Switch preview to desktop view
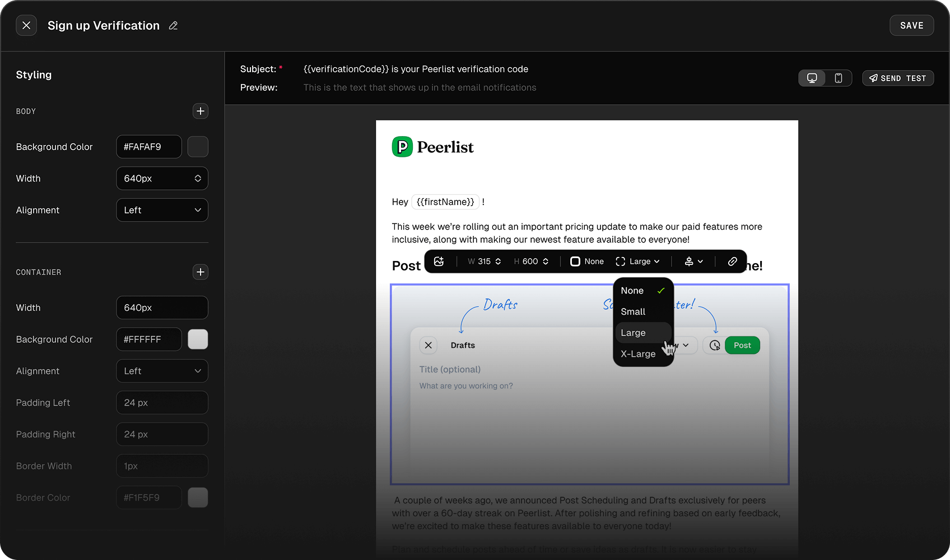The image size is (950, 560). [812, 78]
